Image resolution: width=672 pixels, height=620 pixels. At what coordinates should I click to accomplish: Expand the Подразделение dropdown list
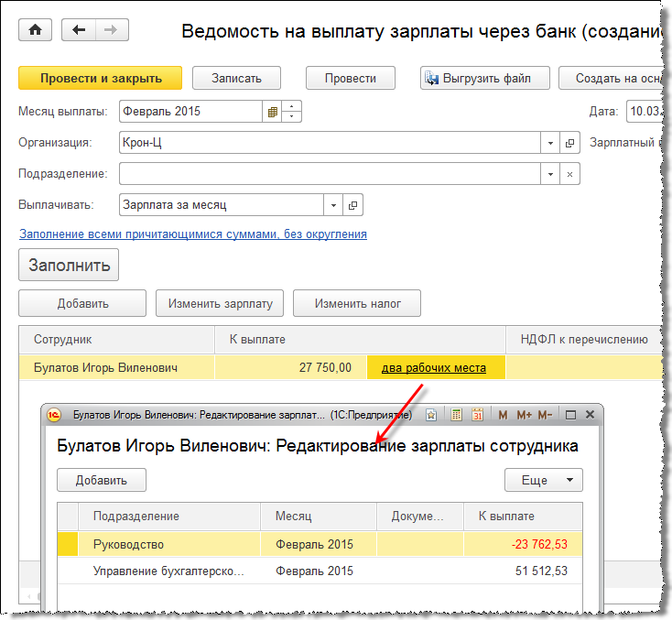pyautogui.click(x=550, y=174)
